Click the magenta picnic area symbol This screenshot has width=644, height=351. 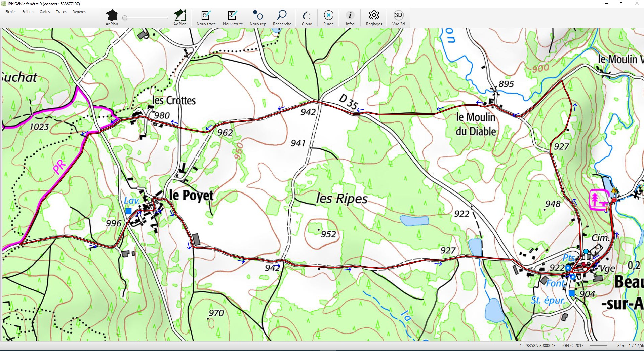[x=599, y=200]
